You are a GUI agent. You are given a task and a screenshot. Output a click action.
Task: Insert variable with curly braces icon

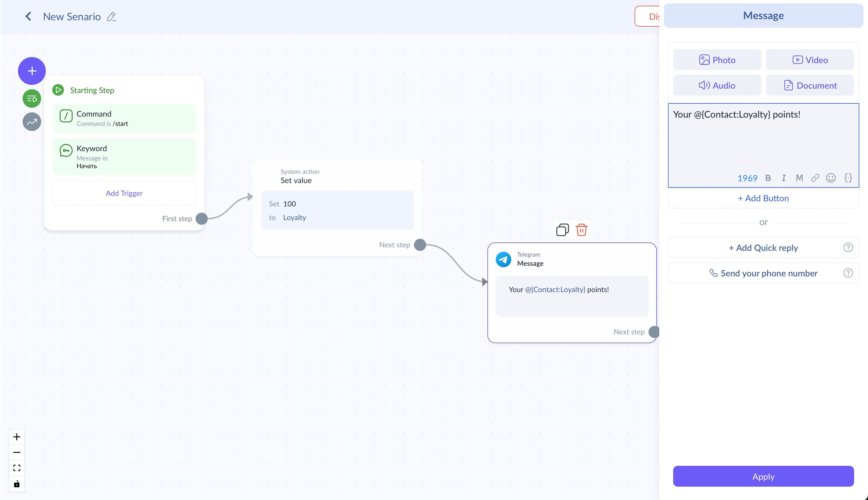848,178
